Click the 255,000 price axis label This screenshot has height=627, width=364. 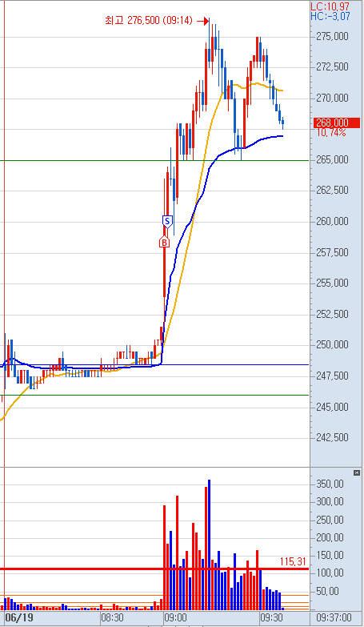(332, 283)
